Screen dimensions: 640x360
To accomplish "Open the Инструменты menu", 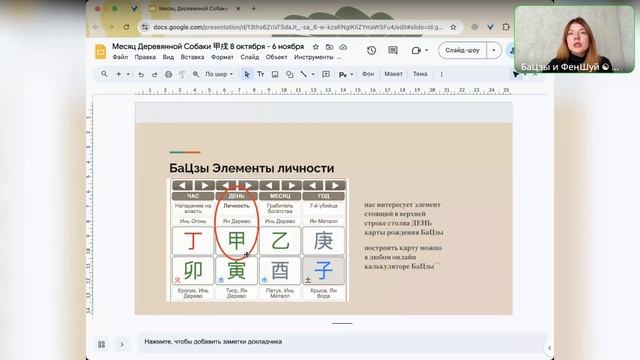I will (313, 57).
